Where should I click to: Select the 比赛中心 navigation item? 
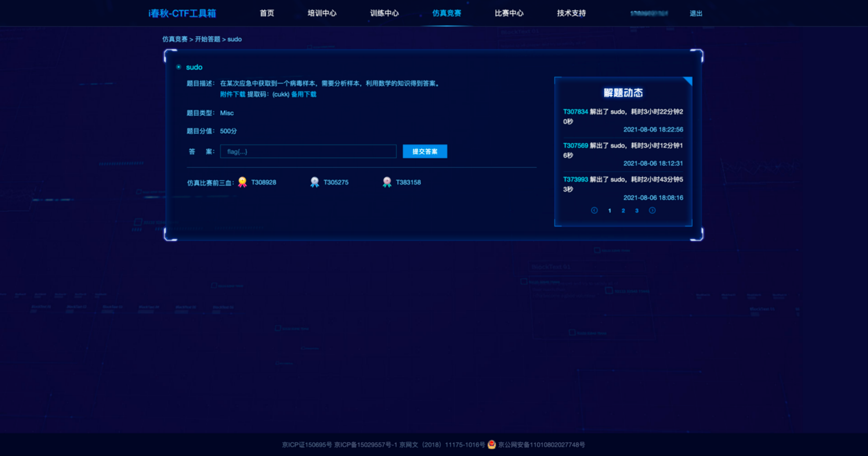509,13
